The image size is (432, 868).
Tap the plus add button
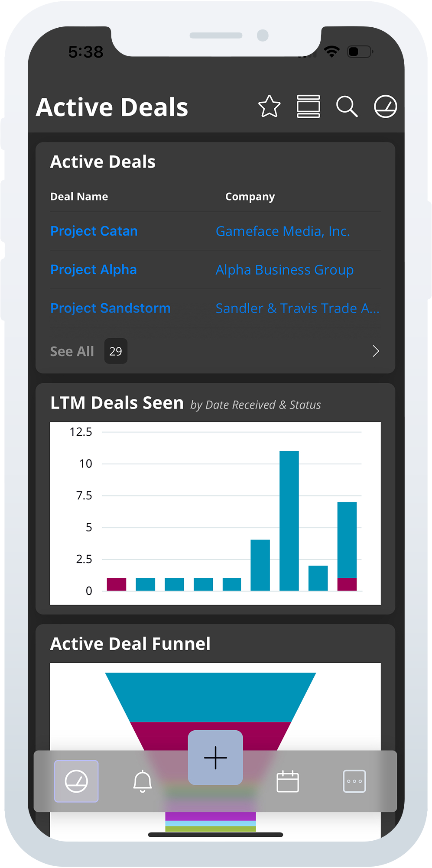pos(215,758)
